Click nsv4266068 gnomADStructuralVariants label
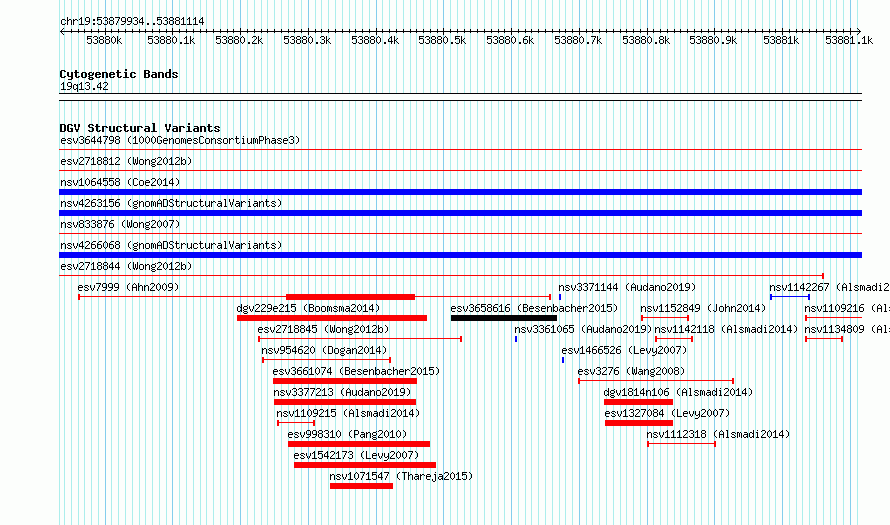 pyautogui.click(x=171, y=245)
